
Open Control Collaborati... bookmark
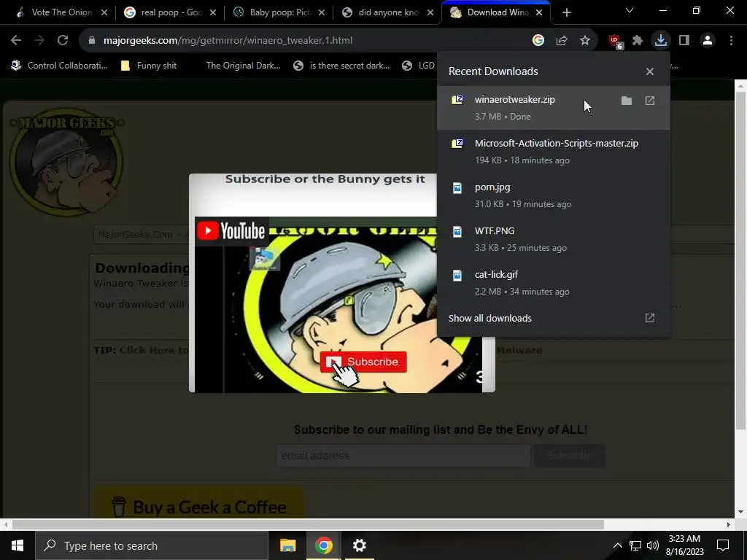tap(60, 66)
